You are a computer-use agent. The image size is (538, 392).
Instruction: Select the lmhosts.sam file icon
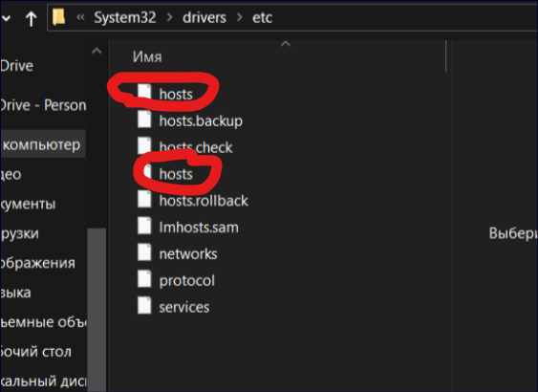click(144, 226)
